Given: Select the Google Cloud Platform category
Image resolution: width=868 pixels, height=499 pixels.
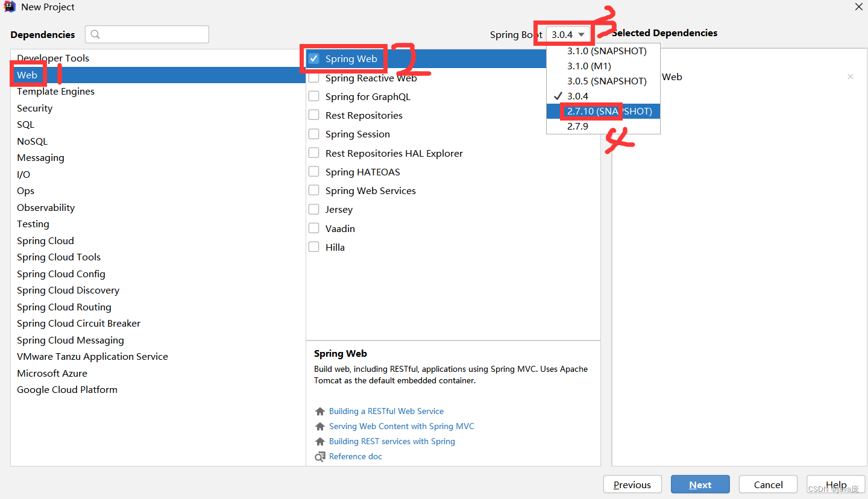Looking at the screenshot, I should click(x=158, y=389).
